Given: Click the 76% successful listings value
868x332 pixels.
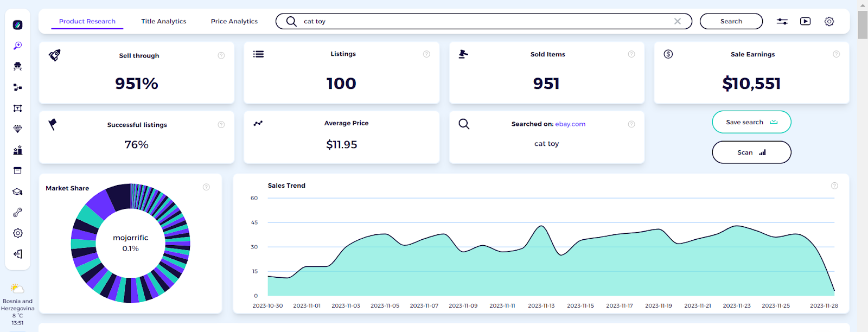Looking at the screenshot, I should coord(137,144).
